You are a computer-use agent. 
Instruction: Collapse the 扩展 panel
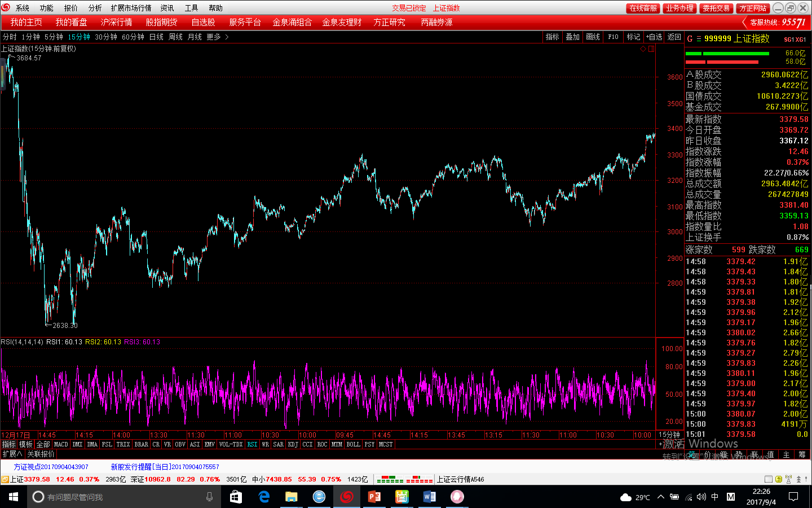pos(12,454)
